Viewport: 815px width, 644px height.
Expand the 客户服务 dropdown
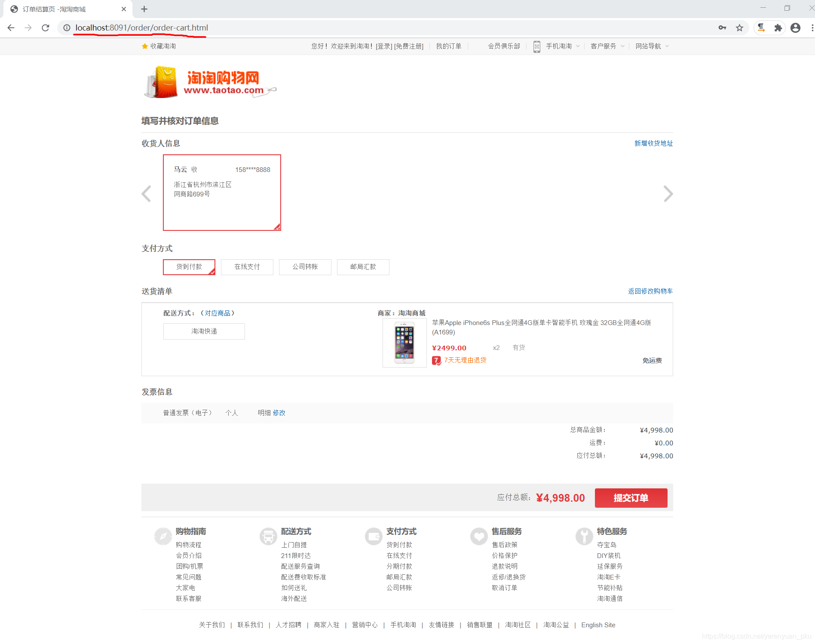coord(622,46)
